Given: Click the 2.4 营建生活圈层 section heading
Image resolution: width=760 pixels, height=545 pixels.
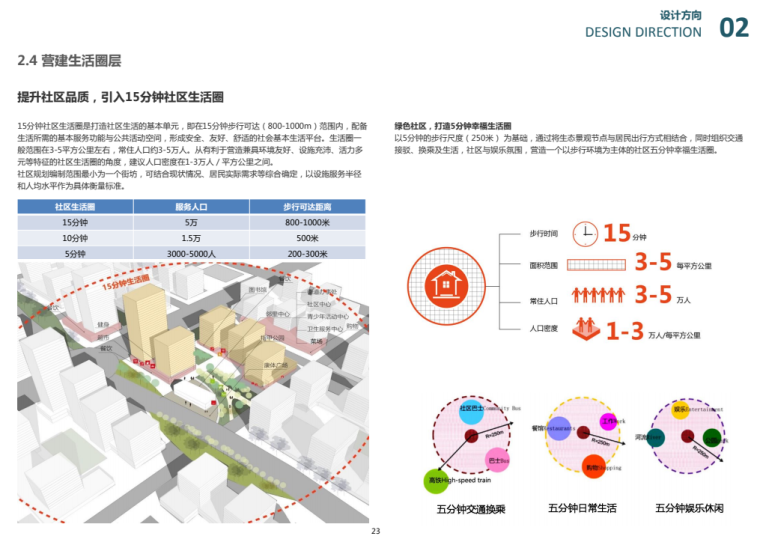Looking at the screenshot, I should 69,61.
